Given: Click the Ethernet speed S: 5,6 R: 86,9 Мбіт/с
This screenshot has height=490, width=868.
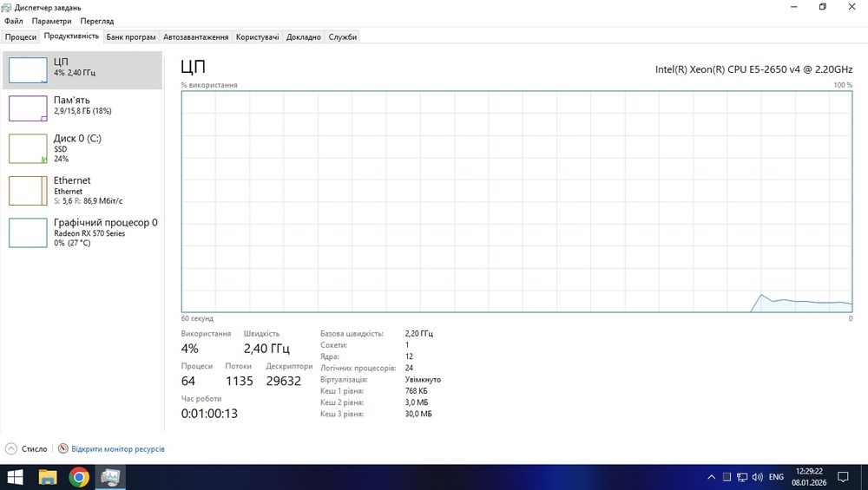Looking at the screenshot, I should [x=88, y=200].
